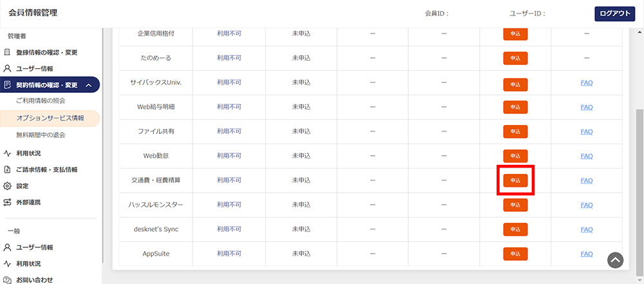Click 申込 button for AppSuite

click(515, 254)
